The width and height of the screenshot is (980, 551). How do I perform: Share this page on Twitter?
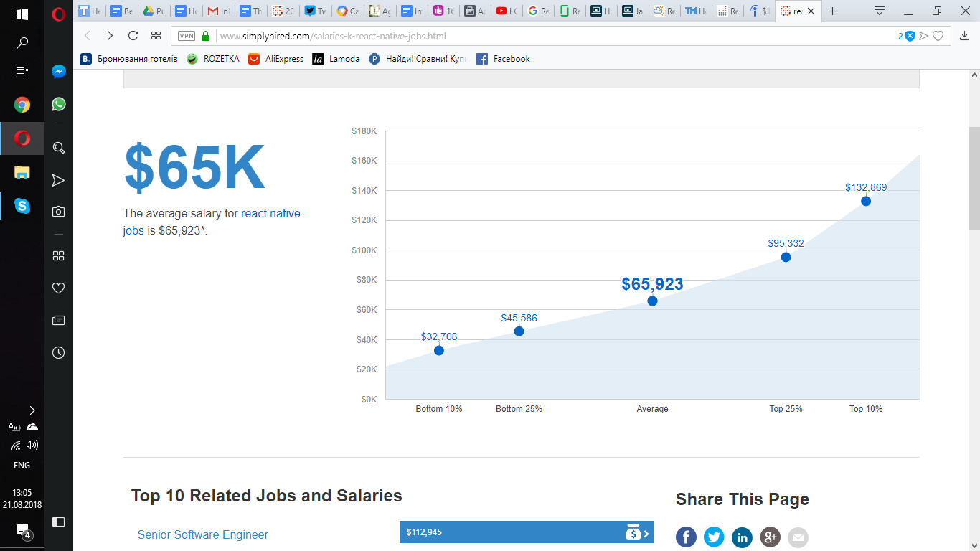714,537
